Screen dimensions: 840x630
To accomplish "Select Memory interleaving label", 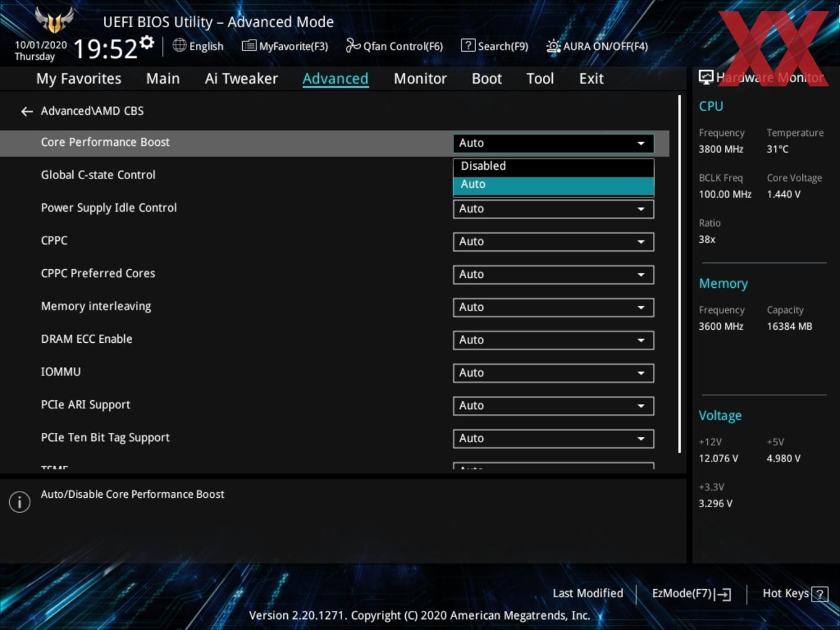I will pos(96,306).
